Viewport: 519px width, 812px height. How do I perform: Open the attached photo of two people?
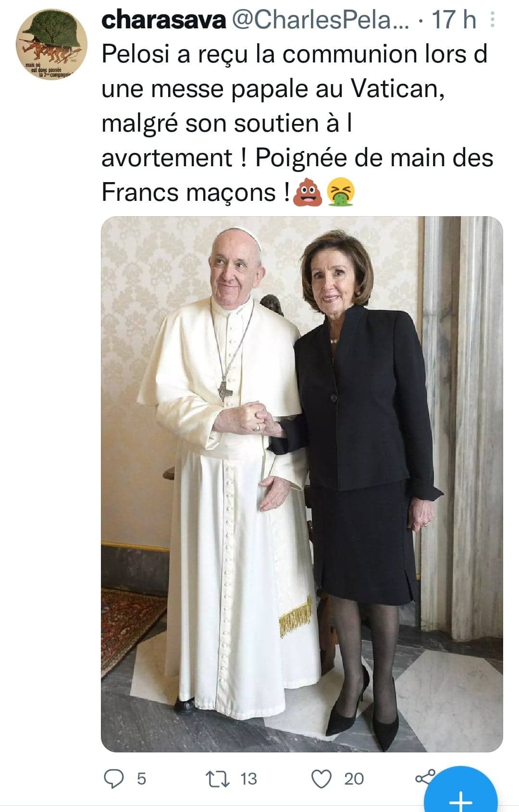pyautogui.click(x=302, y=484)
